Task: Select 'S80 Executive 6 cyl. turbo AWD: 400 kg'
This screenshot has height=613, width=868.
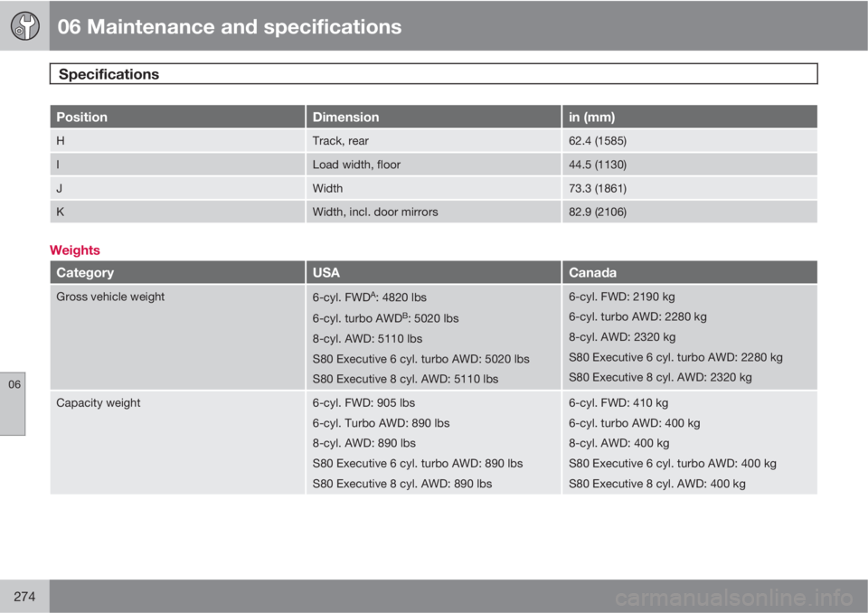Action: (x=673, y=464)
